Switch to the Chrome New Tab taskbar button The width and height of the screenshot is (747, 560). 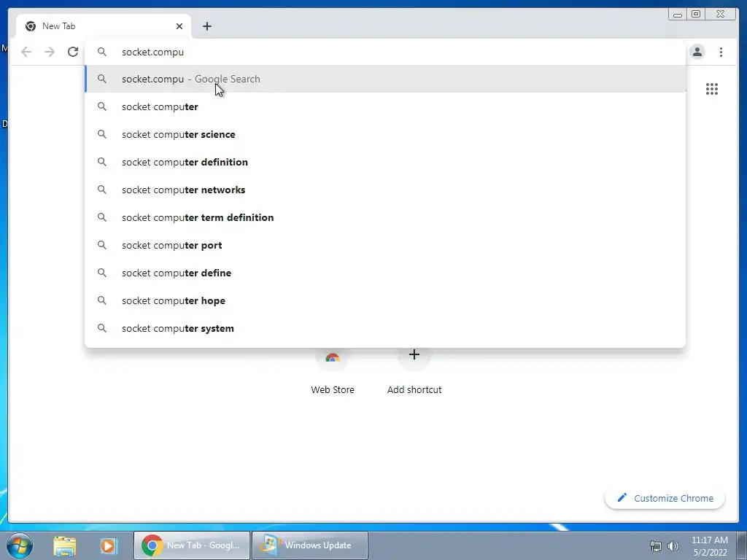(x=192, y=545)
